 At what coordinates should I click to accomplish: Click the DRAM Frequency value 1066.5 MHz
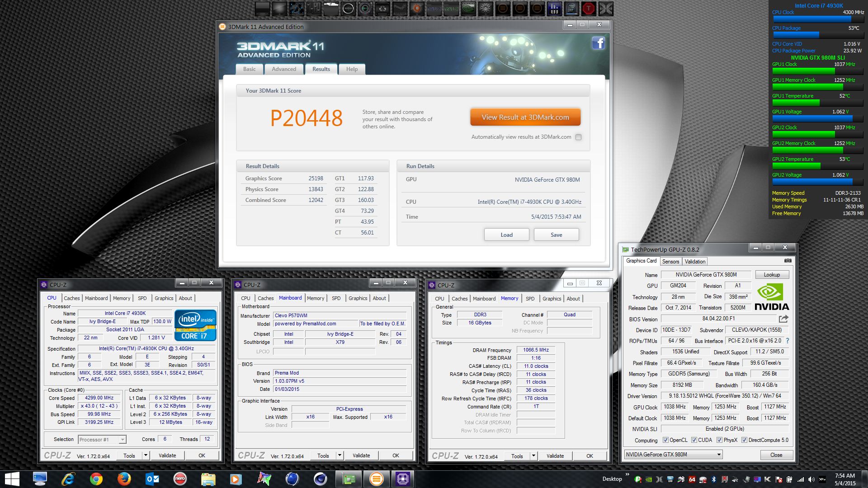[536, 350]
